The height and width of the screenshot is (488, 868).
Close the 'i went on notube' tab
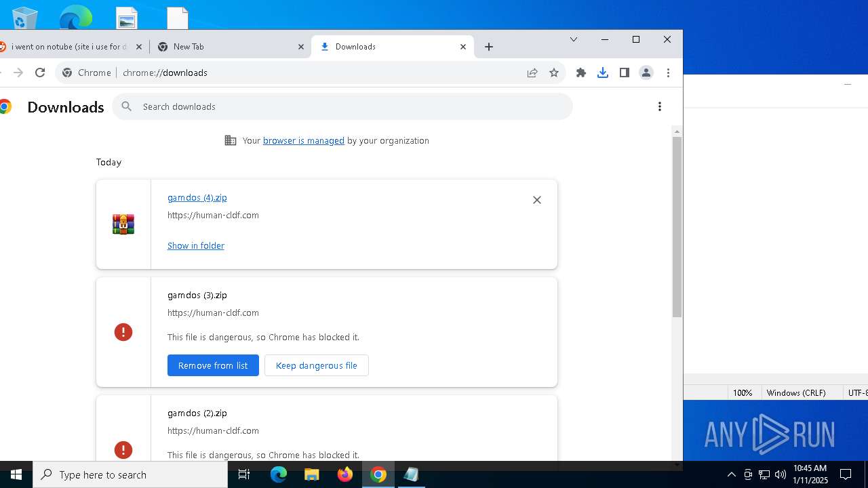click(x=139, y=47)
